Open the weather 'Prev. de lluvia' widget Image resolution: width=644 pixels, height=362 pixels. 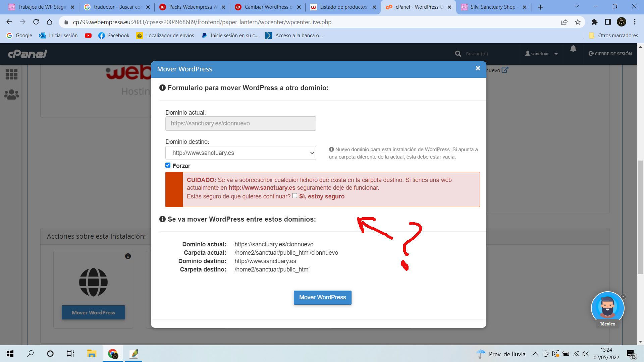coord(501,354)
